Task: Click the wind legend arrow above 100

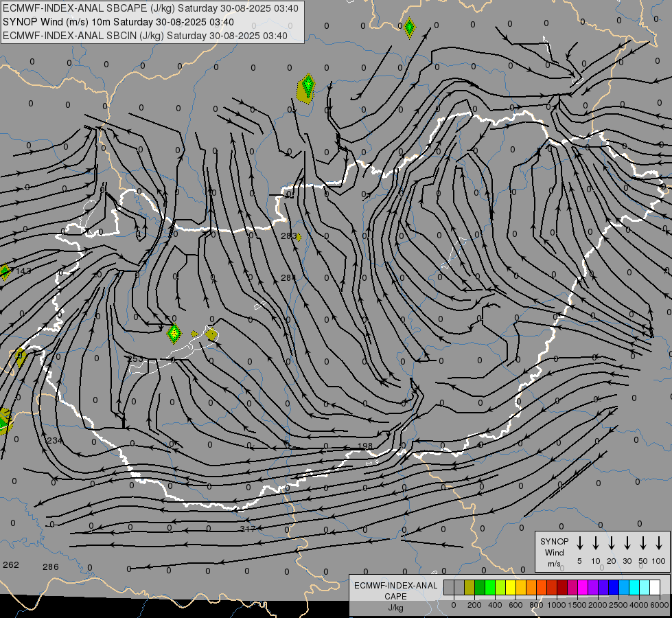Action: 659,543
